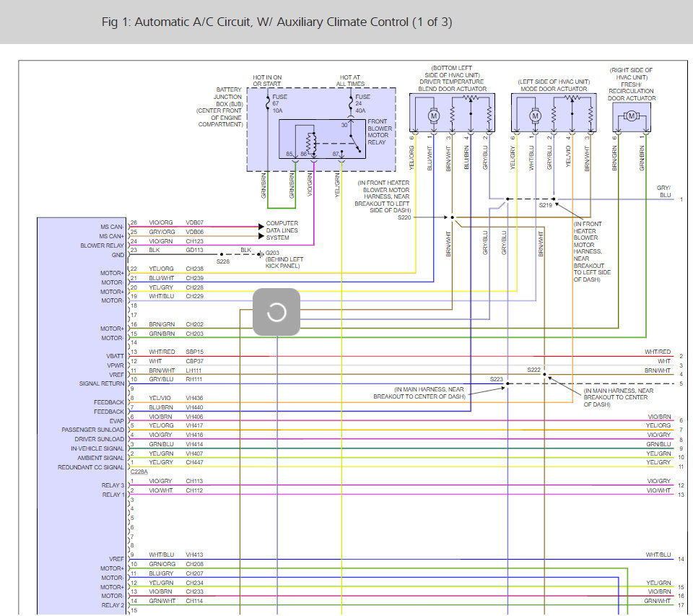Select the figure title text at top
The height and width of the screenshot is (616, 693).
point(277,22)
